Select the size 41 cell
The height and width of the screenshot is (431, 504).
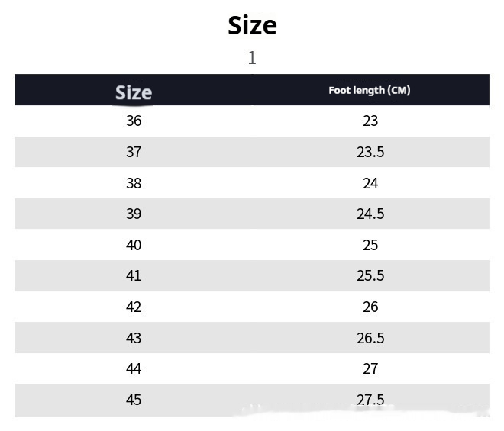coord(134,275)
